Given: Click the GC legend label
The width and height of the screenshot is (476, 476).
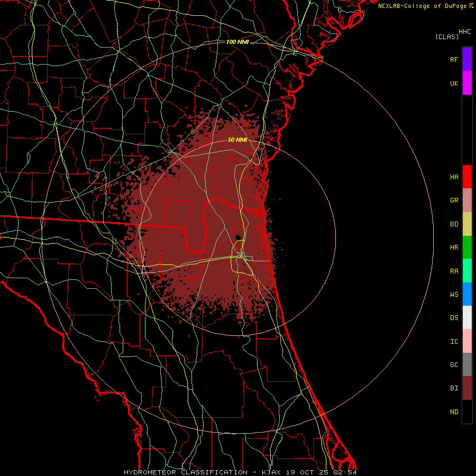Looking at the screenshot, I should tap(454, 365).
